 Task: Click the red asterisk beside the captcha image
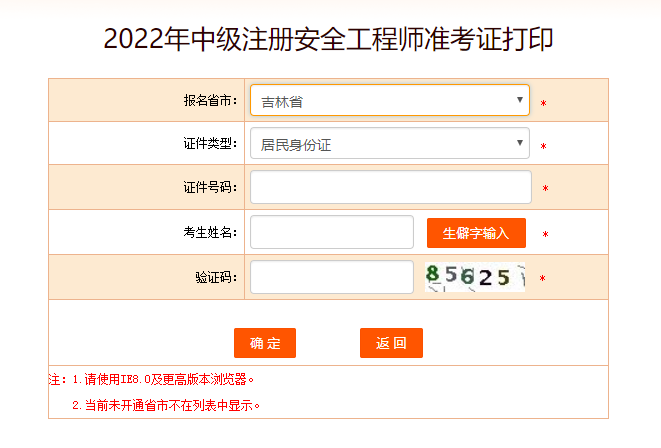pos(542,279)
